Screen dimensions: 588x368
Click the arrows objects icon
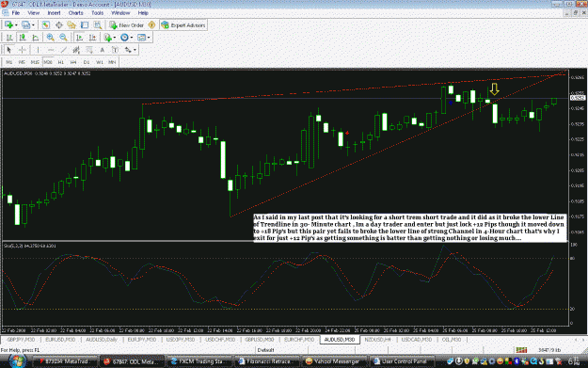point(128,50)
